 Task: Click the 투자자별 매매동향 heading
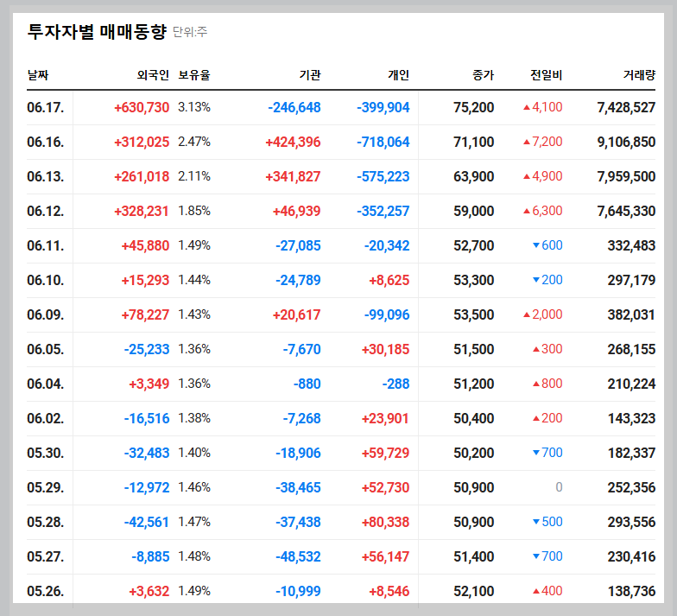(x=97, y=31)
